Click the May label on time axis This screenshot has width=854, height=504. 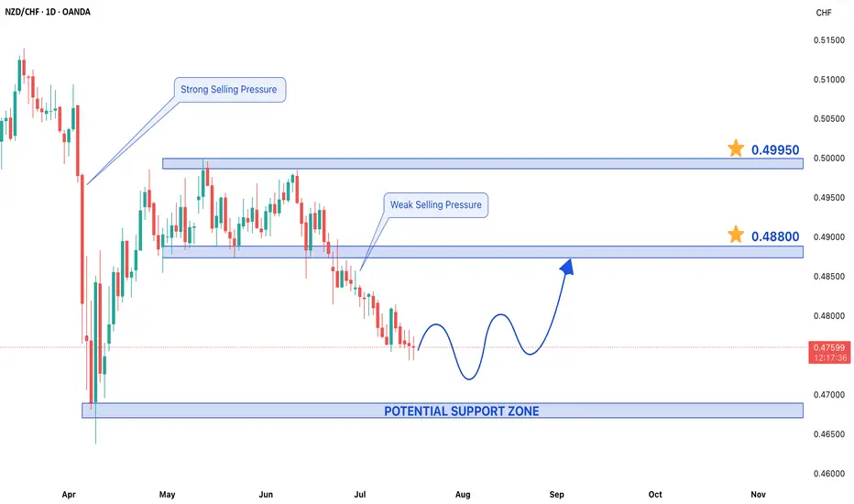167,495
